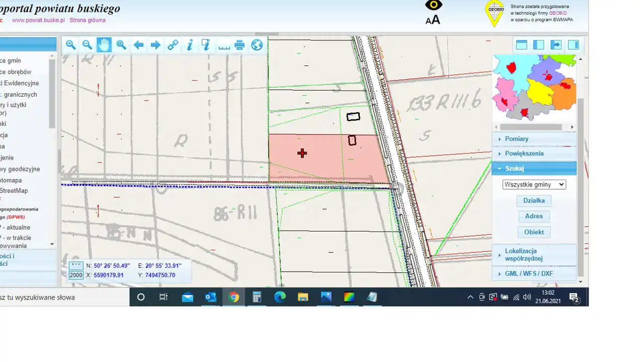Open Google Chrome from the taskbar
This screenshot has width=644, height=362.
click(x=233, y=297)
